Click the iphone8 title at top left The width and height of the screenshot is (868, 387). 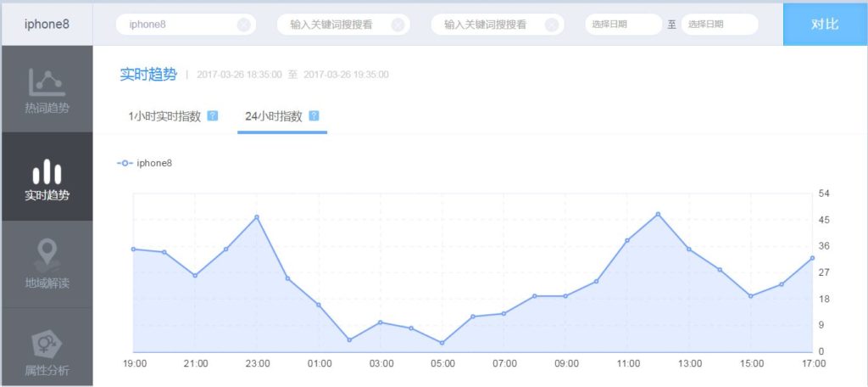click(47, 25)
